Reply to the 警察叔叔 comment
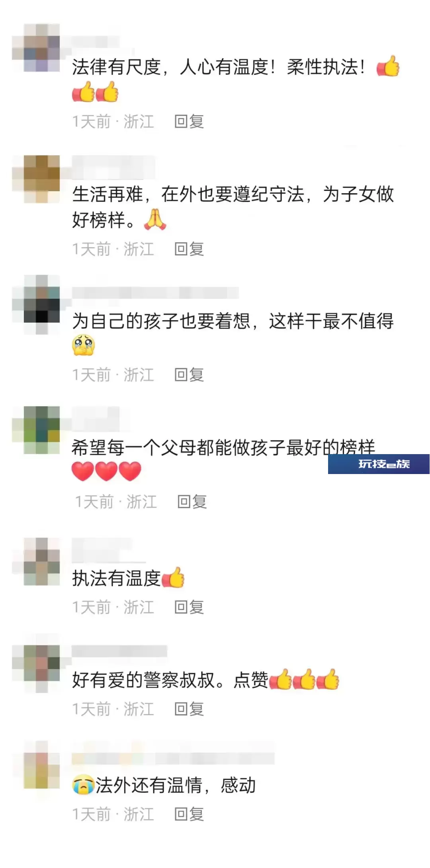The height and width of the screenshot is (868, 430). tap(189, 709)
